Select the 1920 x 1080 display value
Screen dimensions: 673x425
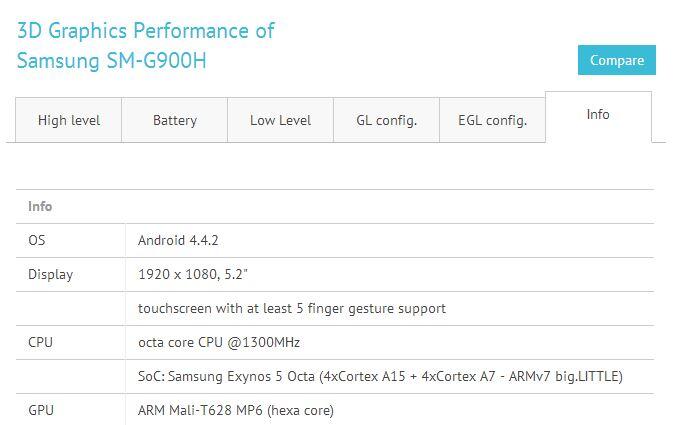tap(193, 274)
